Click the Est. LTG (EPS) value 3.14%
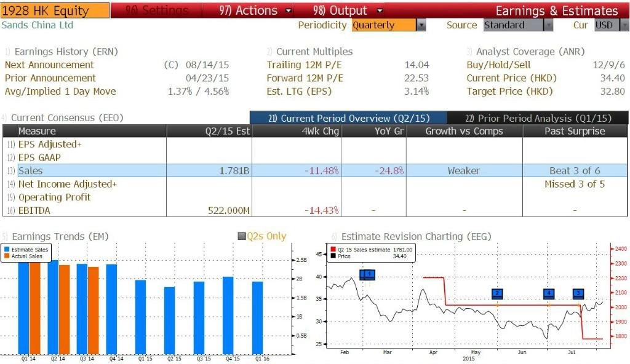The width and height of the screenshot is (630, 364). point(417,91)
